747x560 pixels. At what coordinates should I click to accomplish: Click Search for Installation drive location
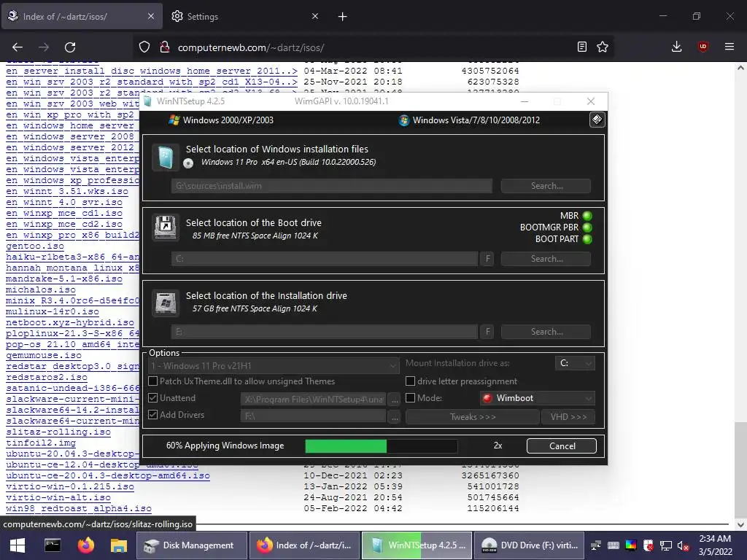(x=546, y=332)
